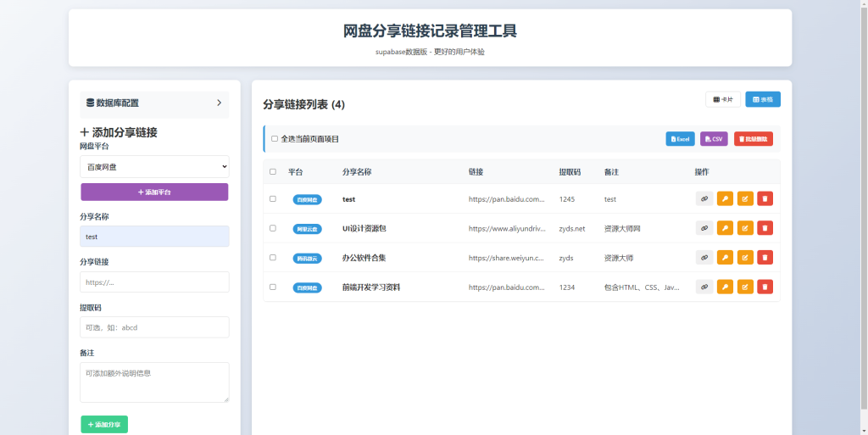
Task: Key icon for UI设计资源包 row
Action: [x=725, y=228]
